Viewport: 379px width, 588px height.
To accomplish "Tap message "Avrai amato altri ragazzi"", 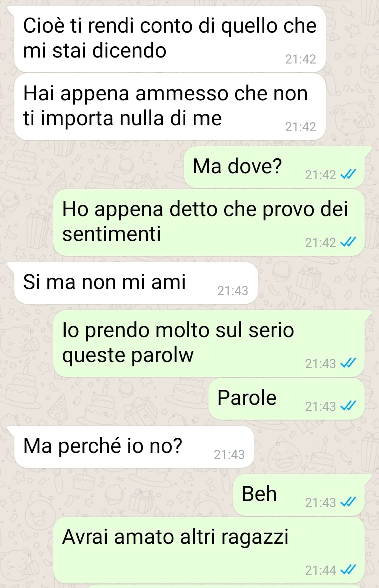I will click(209, 550).
